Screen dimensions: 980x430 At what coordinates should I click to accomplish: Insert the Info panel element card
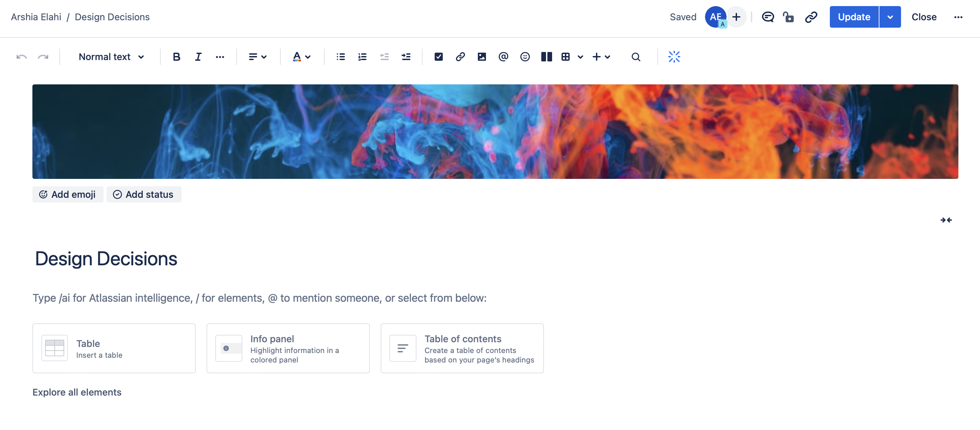[x=288, y=348]
